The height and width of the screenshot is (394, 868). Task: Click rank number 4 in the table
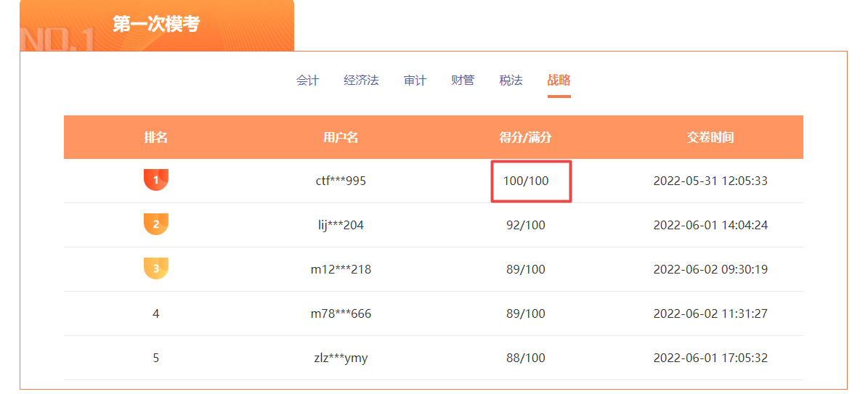(x=155, y=313)
